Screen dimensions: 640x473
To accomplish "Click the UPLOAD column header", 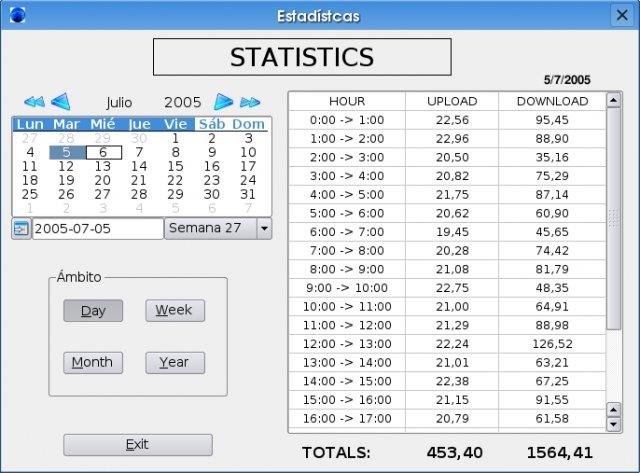I will click(x=452, y=101).
